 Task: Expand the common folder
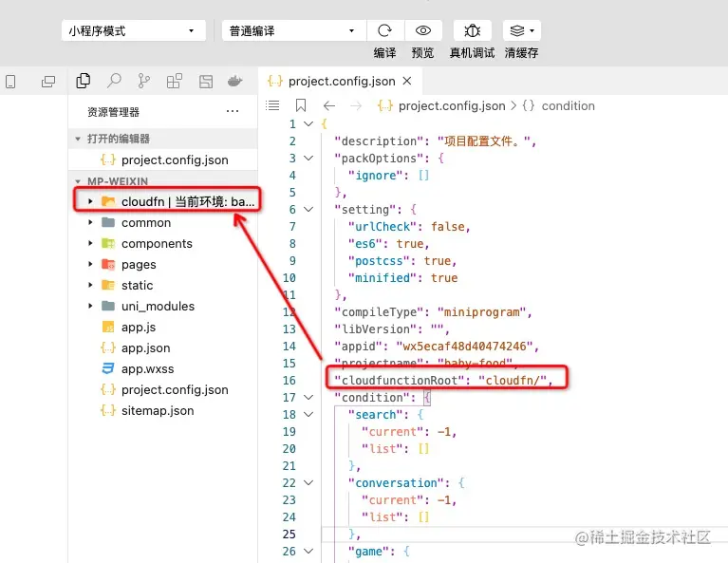click(x=90, y=222)
